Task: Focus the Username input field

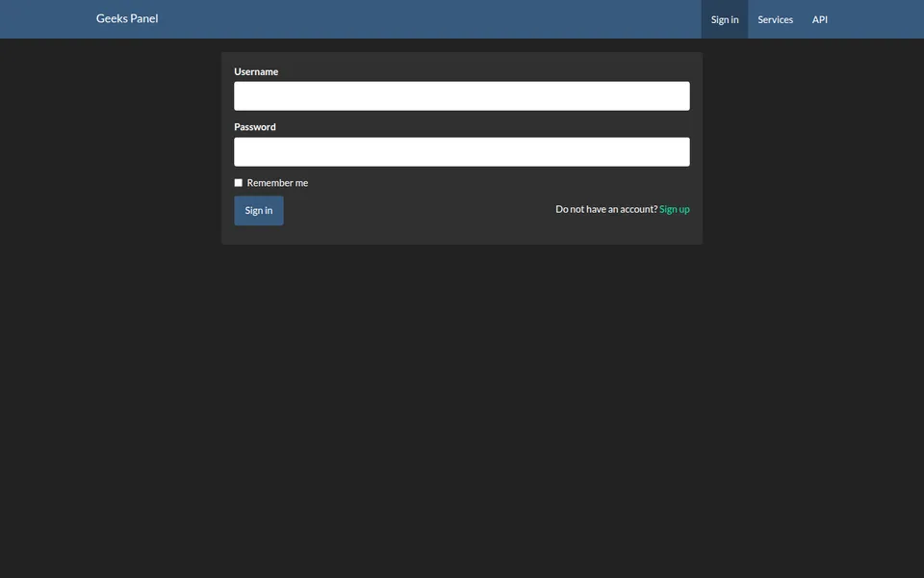Action: pyautogui.click(x=461, y=96)
